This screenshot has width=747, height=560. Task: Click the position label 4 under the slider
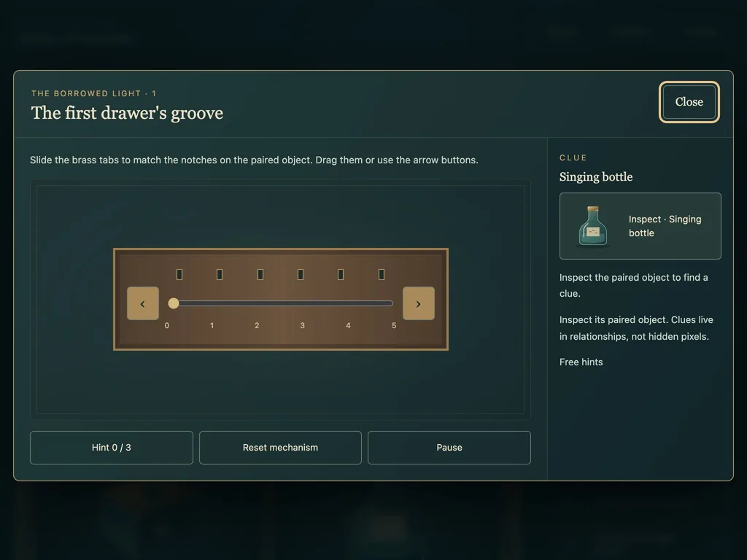coord(348,326)
